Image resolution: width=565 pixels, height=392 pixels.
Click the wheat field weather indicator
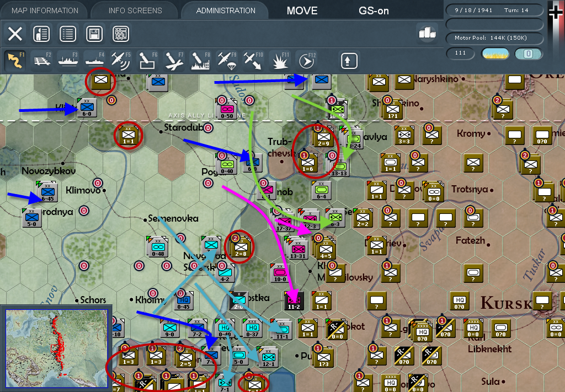tap(495, 53)
